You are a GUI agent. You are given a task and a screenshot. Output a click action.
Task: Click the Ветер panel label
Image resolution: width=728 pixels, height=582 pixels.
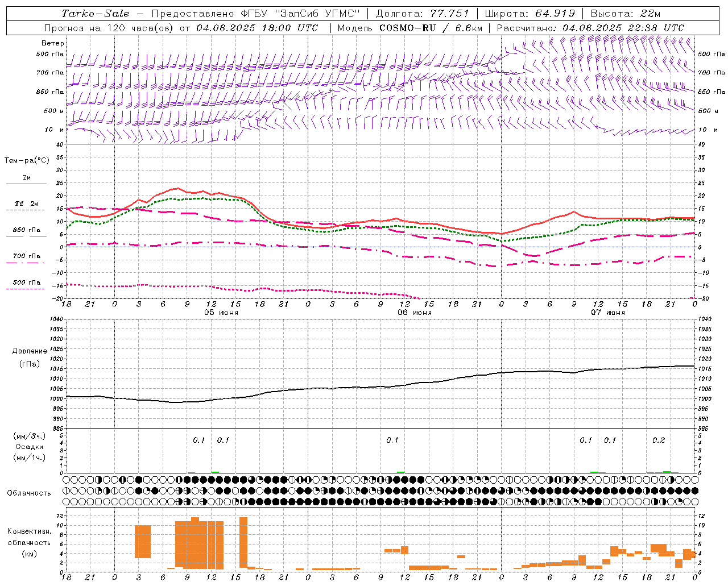coord(53,43)
